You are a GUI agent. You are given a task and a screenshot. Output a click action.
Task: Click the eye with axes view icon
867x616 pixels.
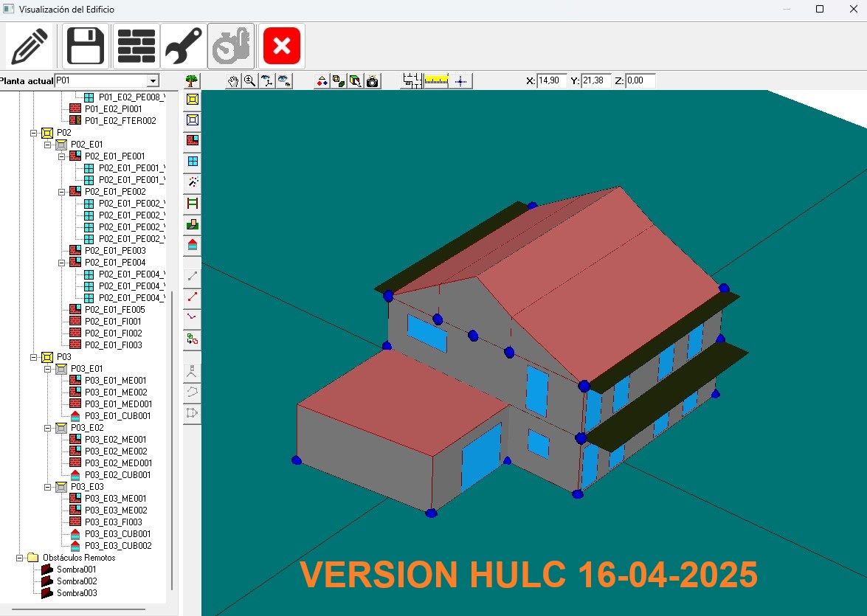(x=267, y=81)
